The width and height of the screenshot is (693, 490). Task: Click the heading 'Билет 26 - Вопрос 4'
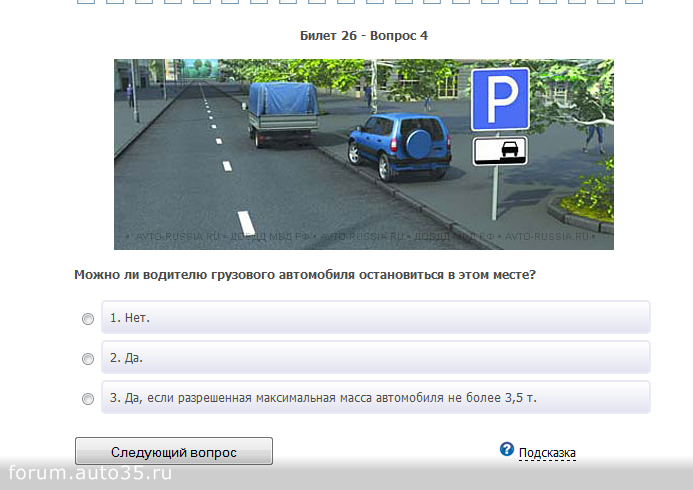point(364,36)
